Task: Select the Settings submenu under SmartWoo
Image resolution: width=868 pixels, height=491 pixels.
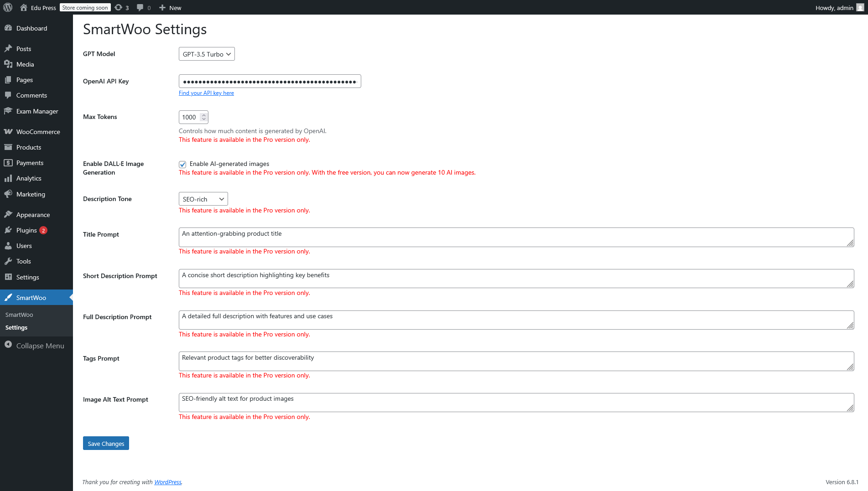Action: click(16, 327)
